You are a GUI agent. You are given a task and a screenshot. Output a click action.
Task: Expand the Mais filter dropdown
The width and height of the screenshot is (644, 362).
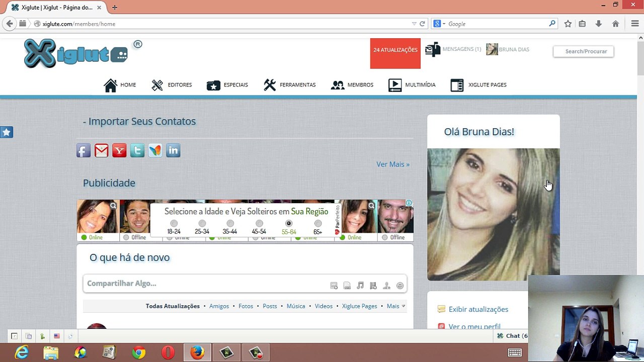395,306
